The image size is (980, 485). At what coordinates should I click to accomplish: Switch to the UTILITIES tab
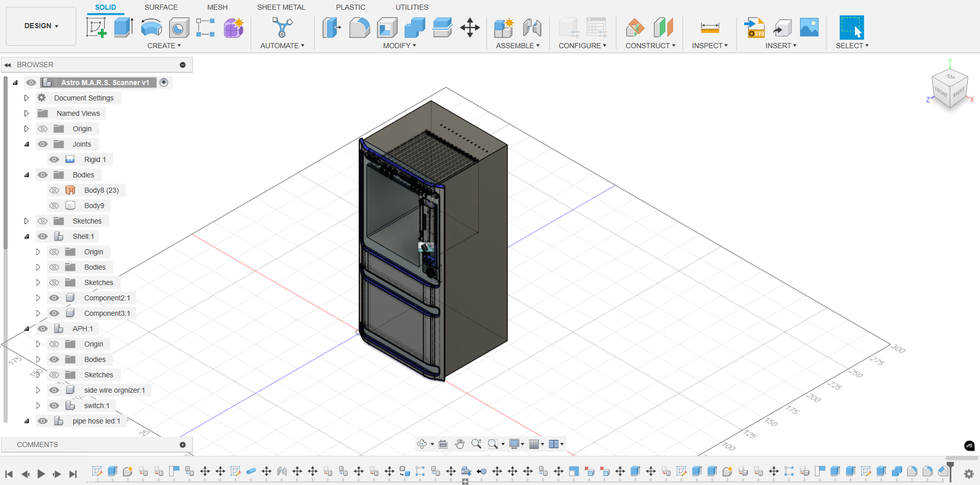tap(412, 7)
